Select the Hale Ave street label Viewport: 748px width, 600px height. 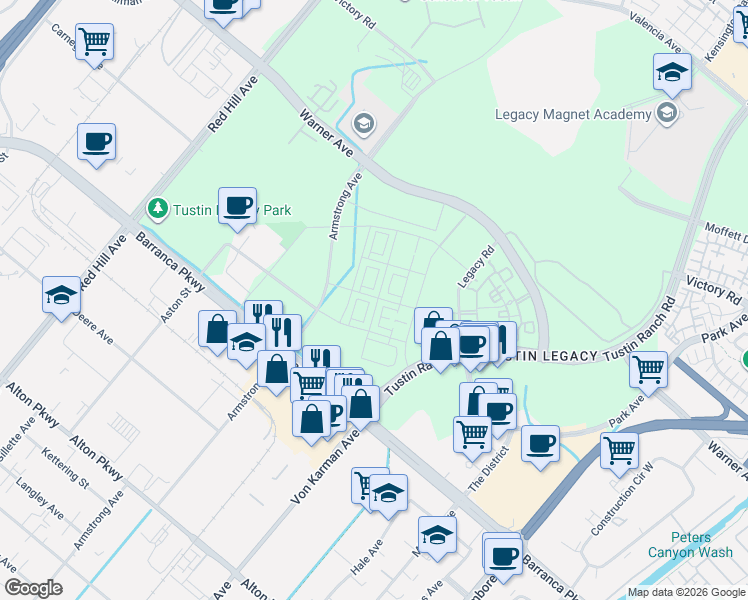[366, 557]
